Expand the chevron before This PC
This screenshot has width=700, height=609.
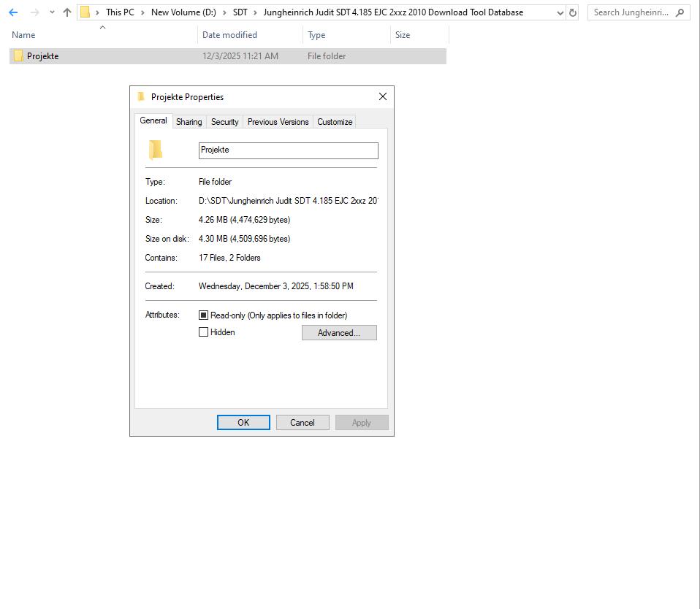pos(97,12)
